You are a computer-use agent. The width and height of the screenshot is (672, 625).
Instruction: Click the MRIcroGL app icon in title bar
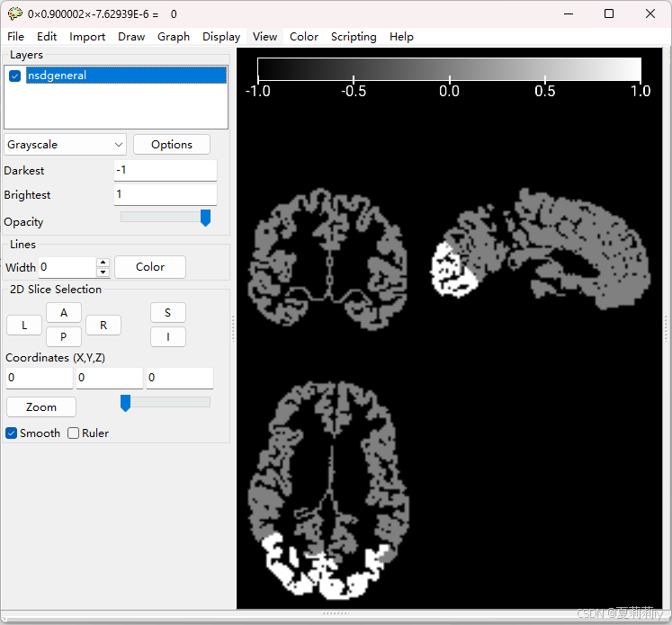point(14,13)
